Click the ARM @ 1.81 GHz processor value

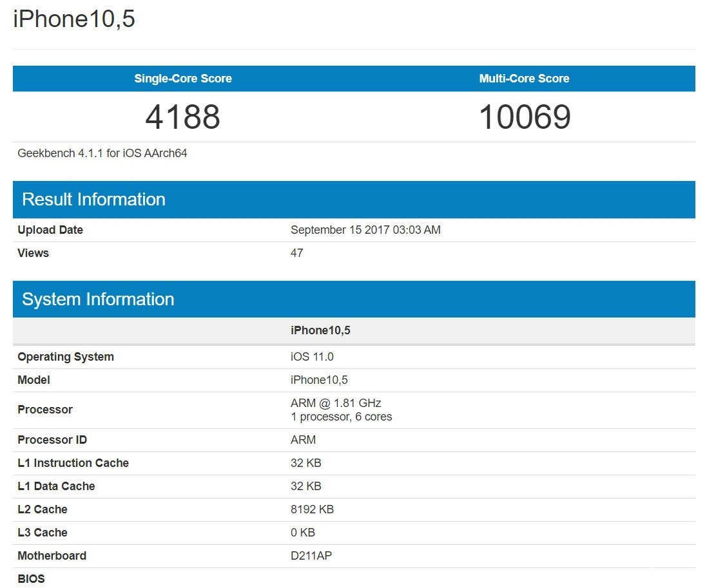pyautogui.click(x=336, y=403)
